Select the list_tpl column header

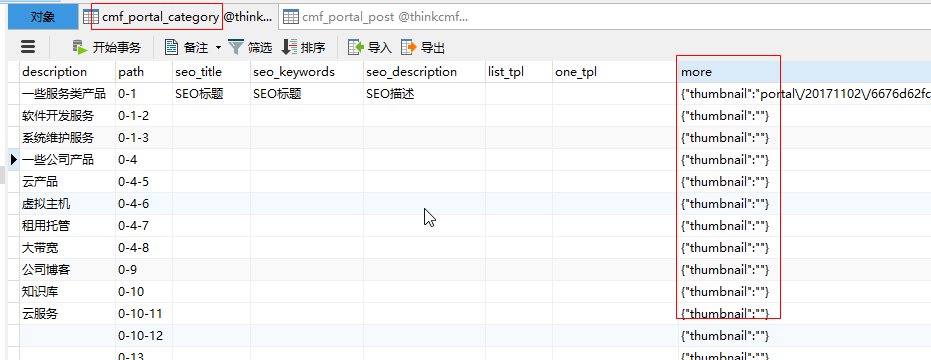(519, 72)
